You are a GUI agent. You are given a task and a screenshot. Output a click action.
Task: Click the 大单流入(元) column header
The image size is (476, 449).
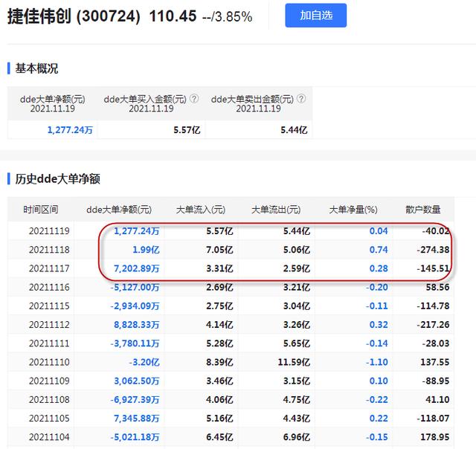coord(200,210)
